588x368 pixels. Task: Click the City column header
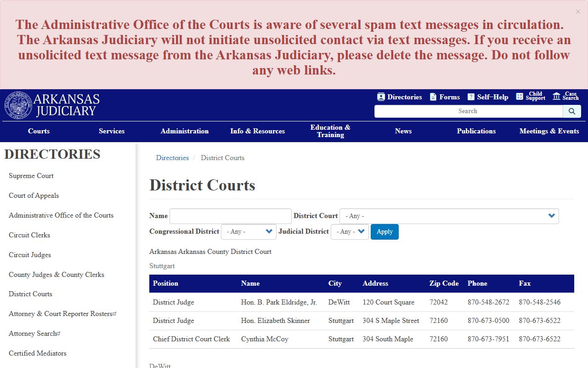tap(335, 283)
